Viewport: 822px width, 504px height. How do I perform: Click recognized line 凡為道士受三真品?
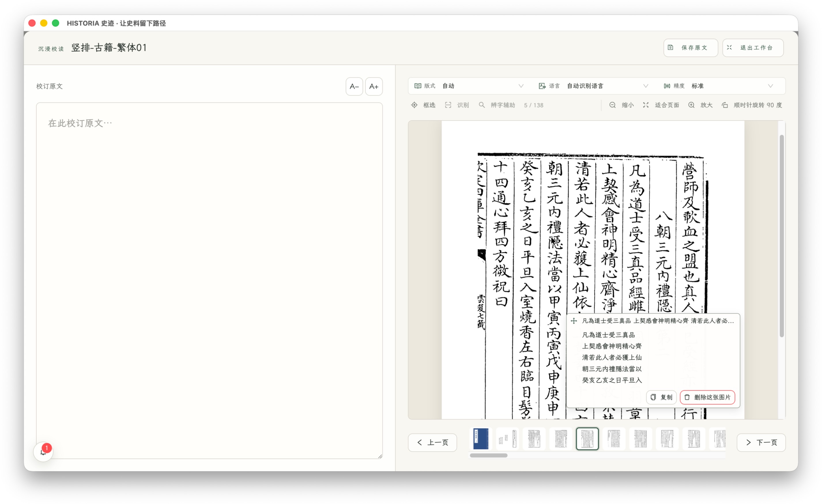coord(608,335)
